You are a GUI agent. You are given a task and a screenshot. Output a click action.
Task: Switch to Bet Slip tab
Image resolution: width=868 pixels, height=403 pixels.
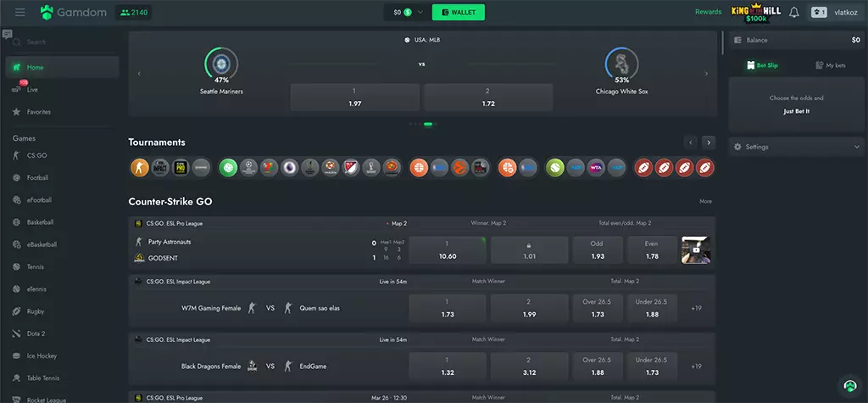point(762,65)
